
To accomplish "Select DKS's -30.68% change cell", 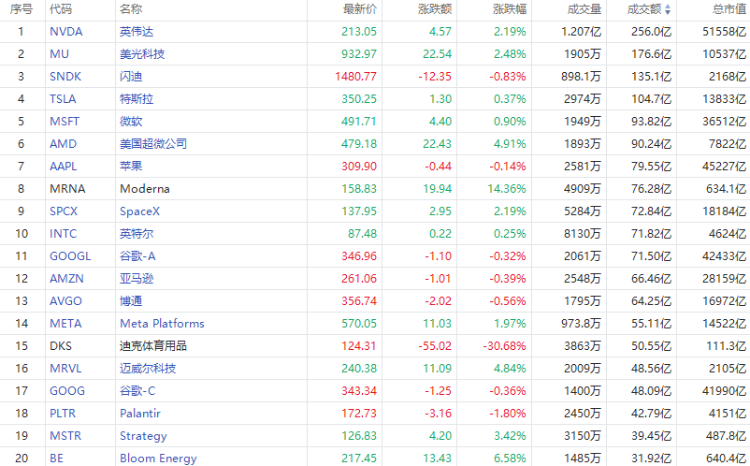I will click(504, 346).
